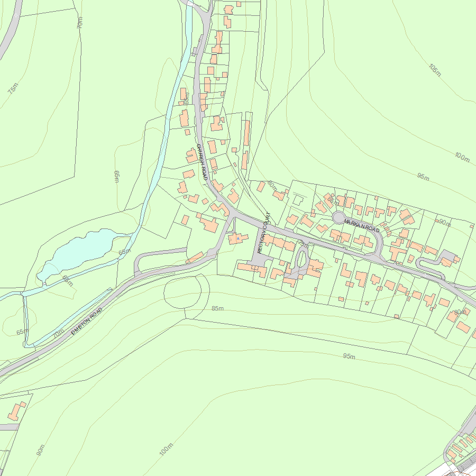Viewport: 476px width, 476px height.
Task: Click the 70m contour label beside Dmeton Road
Action: click(59, 334)
